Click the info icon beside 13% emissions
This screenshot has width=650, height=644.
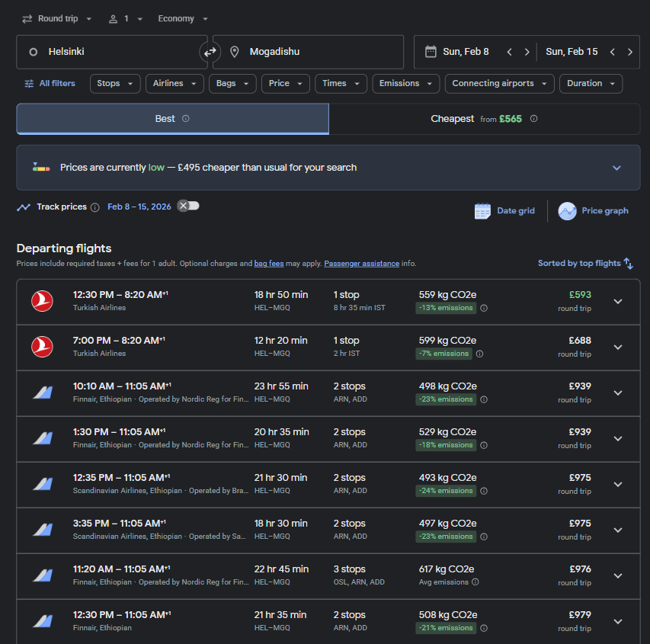(484, 309)
